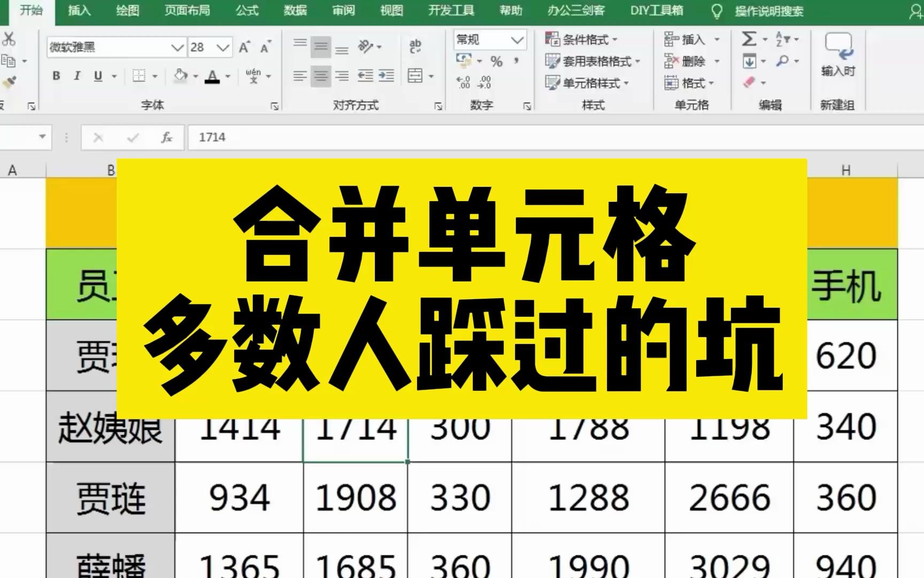Click 输入时 new group button
The width and height of the screenshot is (924, 578).
[838, 54]
